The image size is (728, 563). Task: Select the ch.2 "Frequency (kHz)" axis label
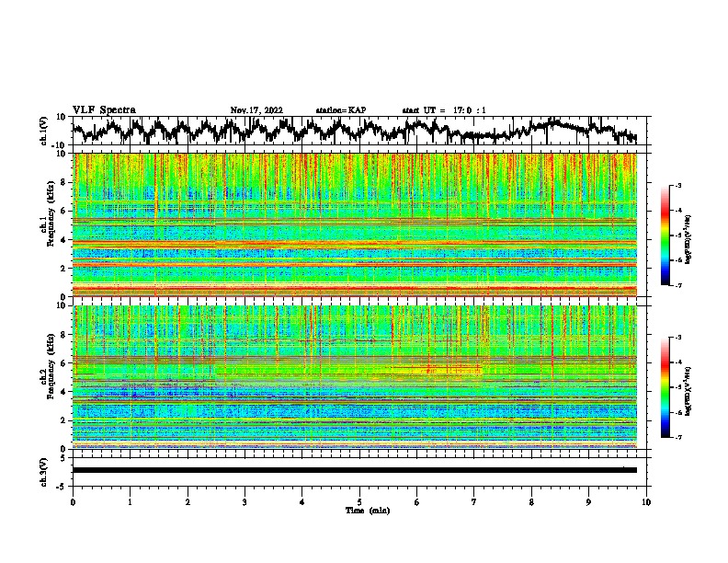[x=51, y=366]
